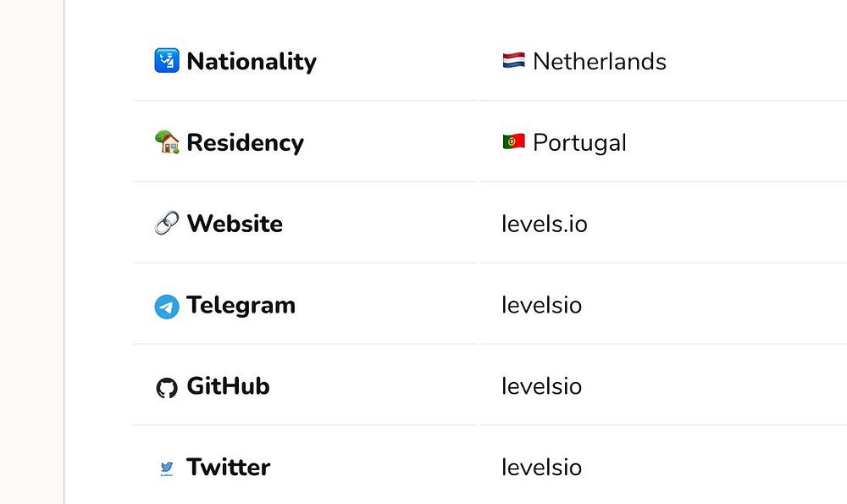Open the levelsio value in the Telegram row

541,305
